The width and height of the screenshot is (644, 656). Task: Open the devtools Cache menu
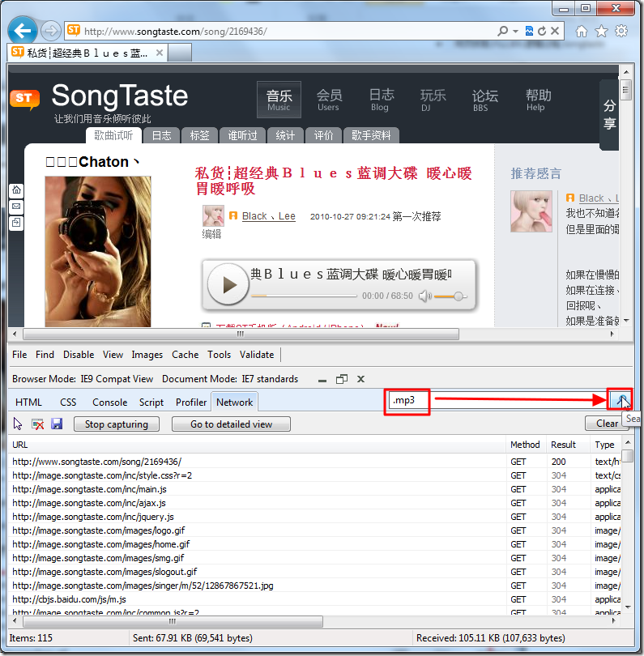click(x=185, y=355)
